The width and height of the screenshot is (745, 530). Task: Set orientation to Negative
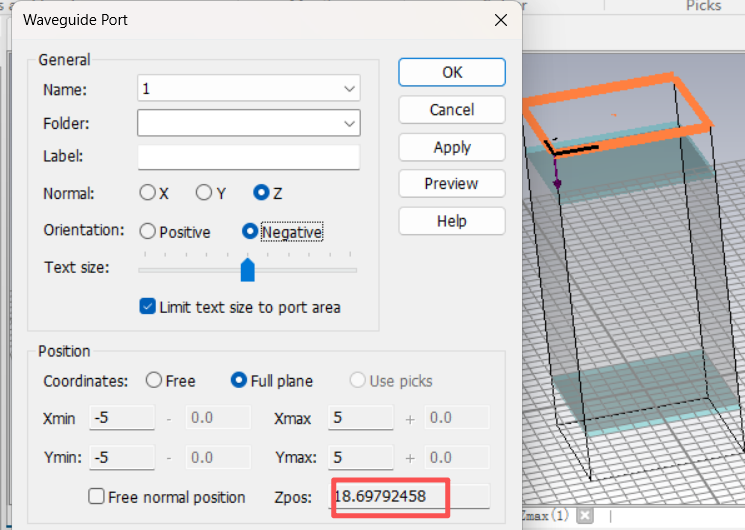click(250, 231)
